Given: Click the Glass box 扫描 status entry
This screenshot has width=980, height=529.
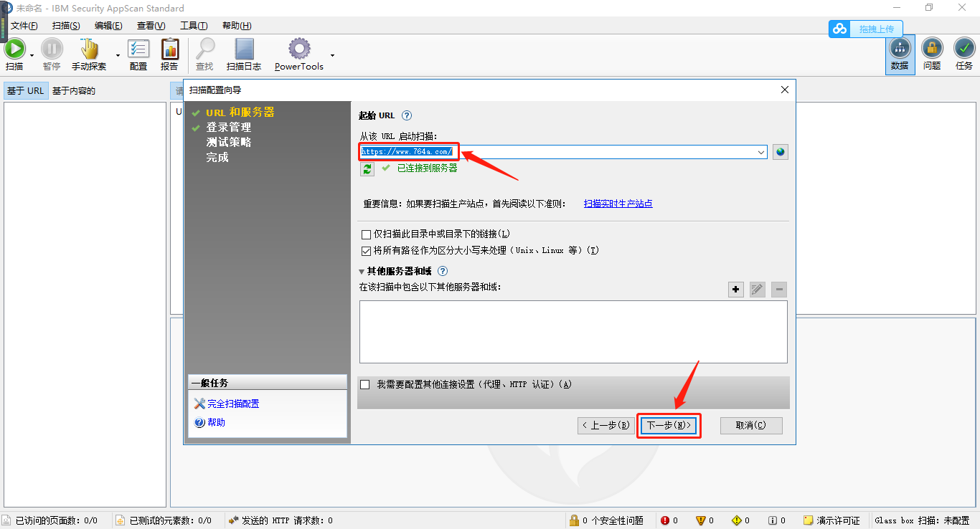Looking at the screenshot, I should pos(922,520).
